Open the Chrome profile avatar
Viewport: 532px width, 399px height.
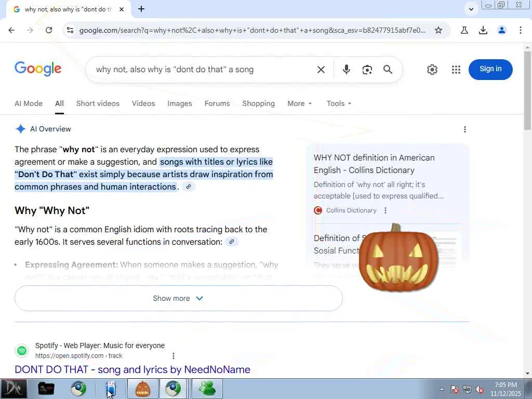coord(502,30)
